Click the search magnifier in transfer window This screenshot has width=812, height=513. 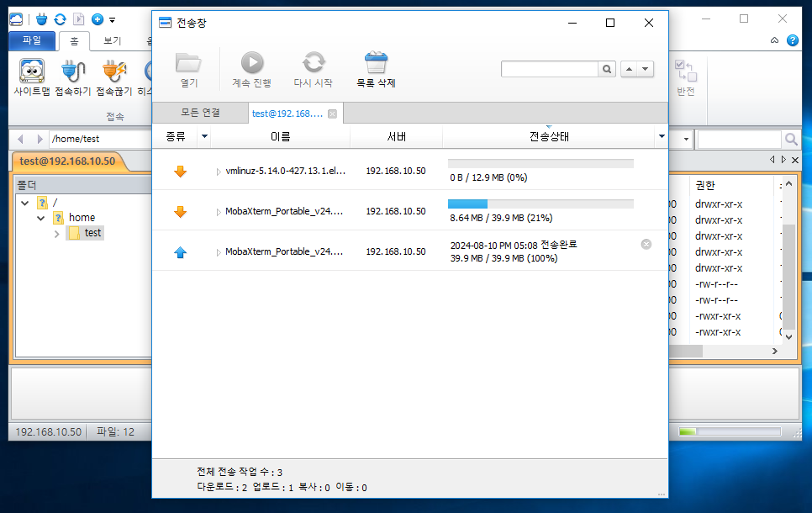[607, 69]
